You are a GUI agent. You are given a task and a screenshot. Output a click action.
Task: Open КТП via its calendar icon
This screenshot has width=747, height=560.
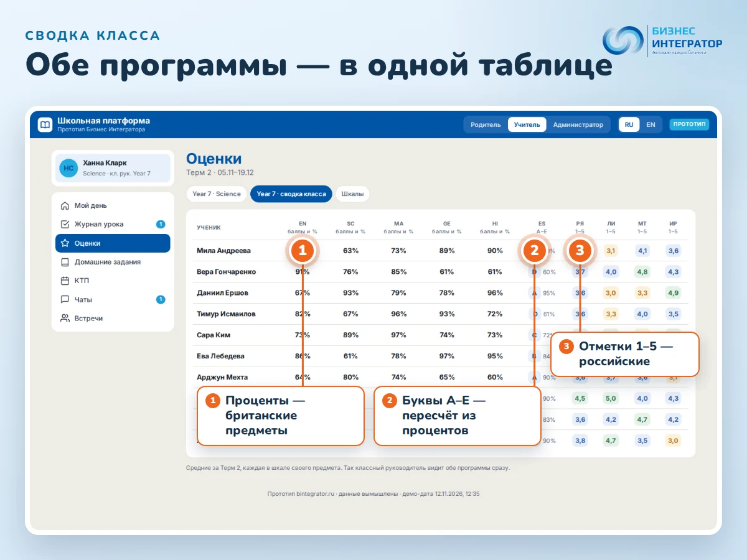click(65, 281)
